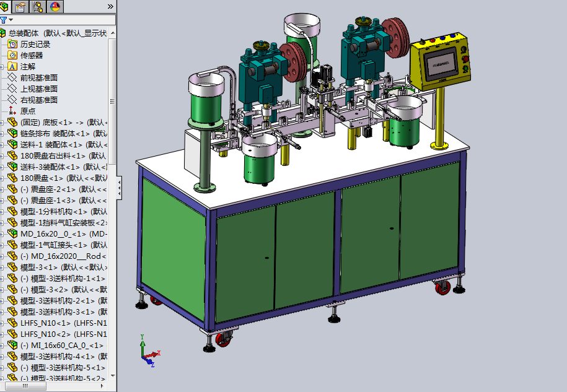Image resolution: width=567 pixels, height=392 pixels.
Task: Open the dropdown arrow beside the filter funnel
Action: pyautogui.click(x=10, y=20)
